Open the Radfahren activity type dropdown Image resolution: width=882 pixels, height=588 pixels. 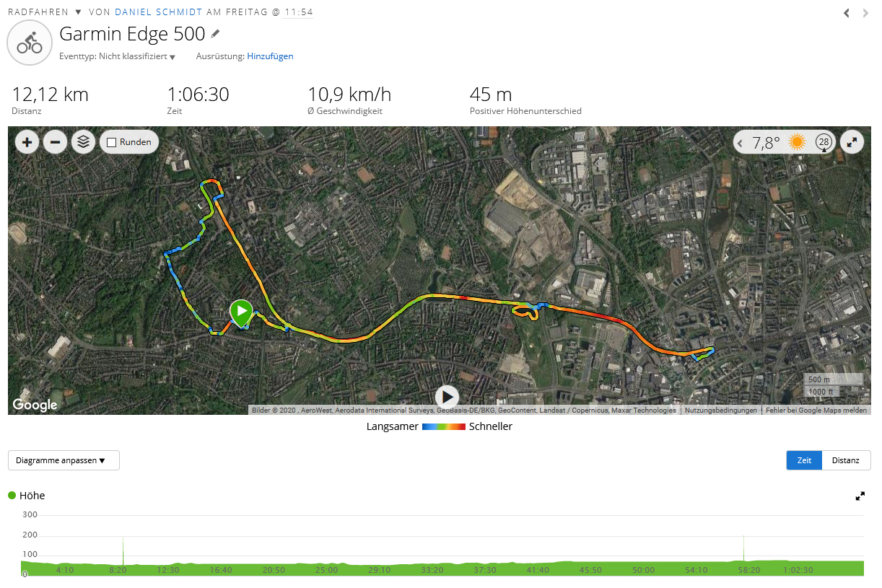click(79, 12)
